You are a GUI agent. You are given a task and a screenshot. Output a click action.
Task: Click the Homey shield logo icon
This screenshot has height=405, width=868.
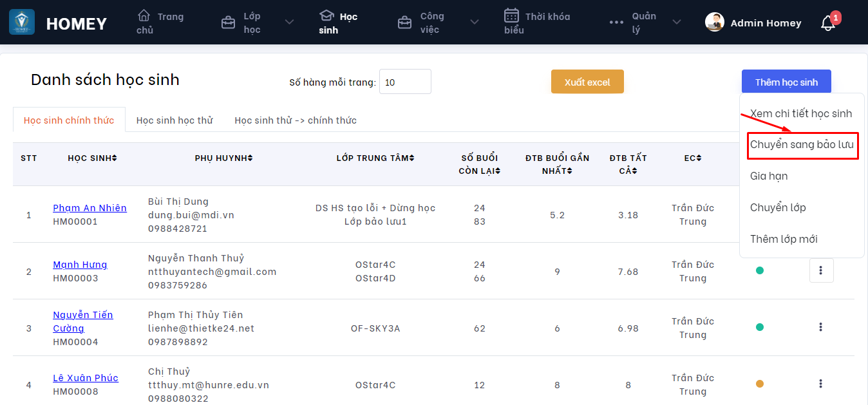[x=22, y=23]
